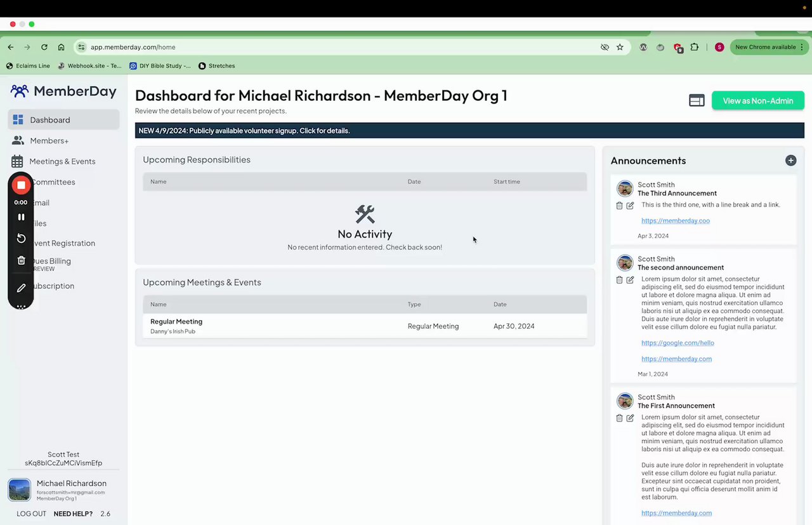Reload the page

click(x=44, y=47)
